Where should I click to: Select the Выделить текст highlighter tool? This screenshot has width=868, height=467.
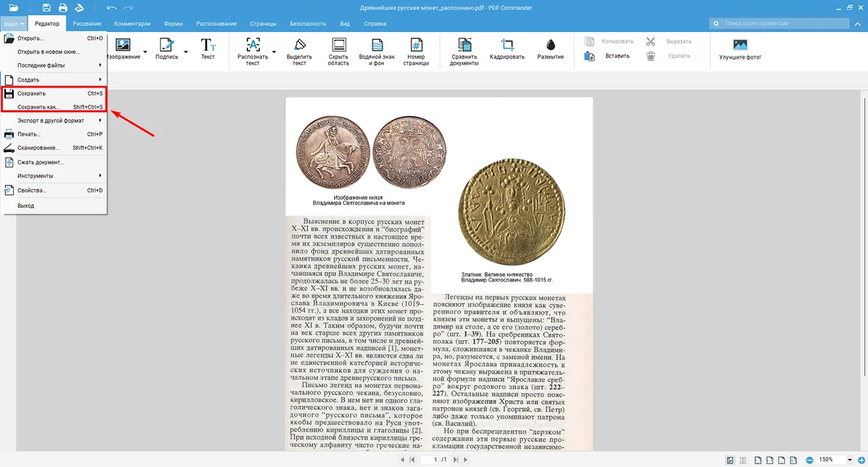(299, 45)
